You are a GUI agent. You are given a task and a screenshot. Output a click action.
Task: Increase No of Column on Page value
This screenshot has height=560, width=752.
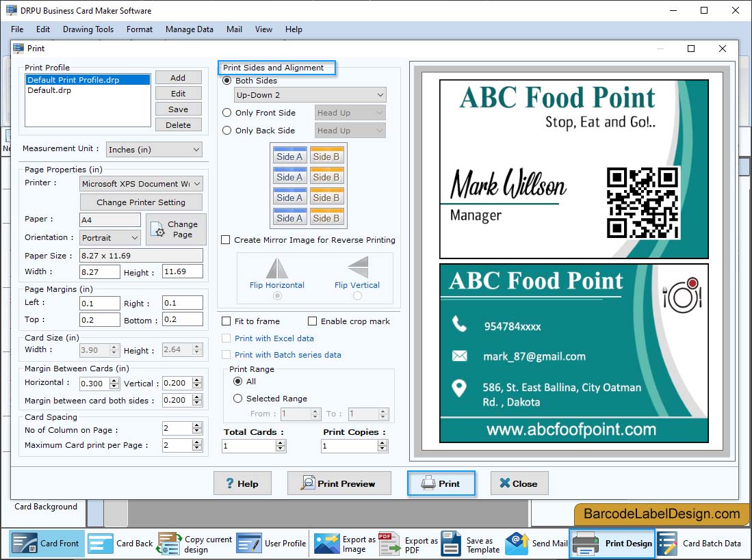[196, 425]
